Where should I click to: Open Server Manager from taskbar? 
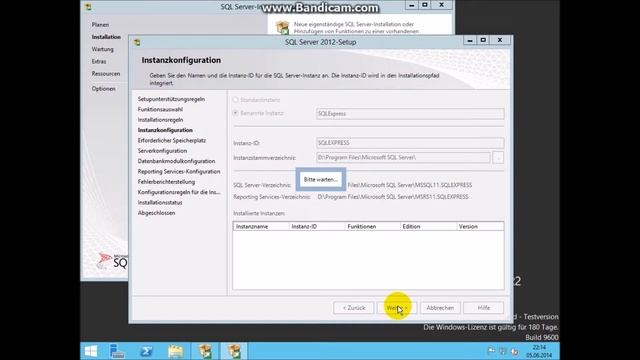(x=117, y=351)
